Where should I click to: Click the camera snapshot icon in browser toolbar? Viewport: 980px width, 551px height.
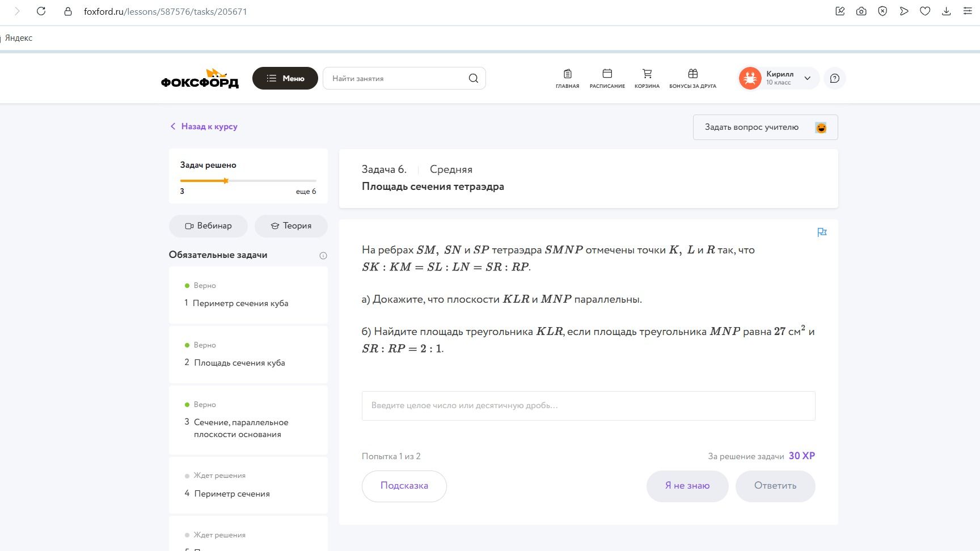point(861,11)
